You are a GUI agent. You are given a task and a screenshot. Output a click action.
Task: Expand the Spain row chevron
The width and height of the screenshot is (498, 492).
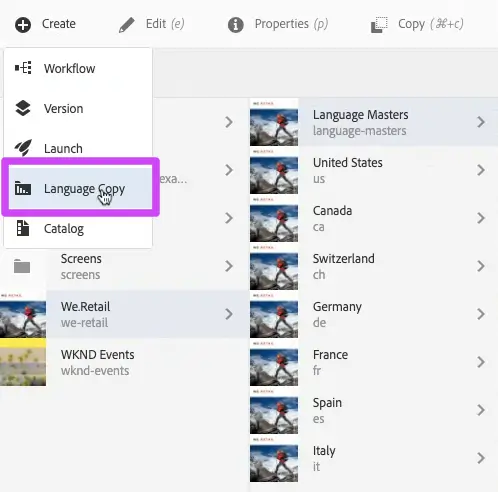pyautogui.click(x=480, y=410)
